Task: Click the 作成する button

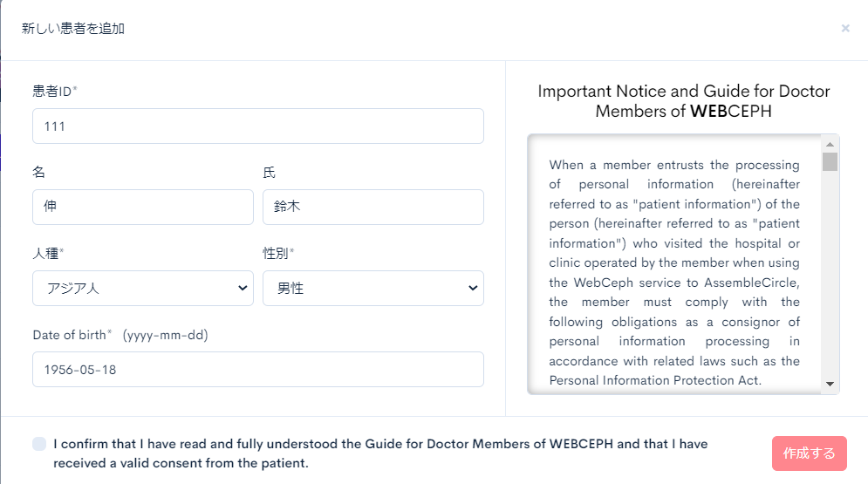Action: [810, 453]
